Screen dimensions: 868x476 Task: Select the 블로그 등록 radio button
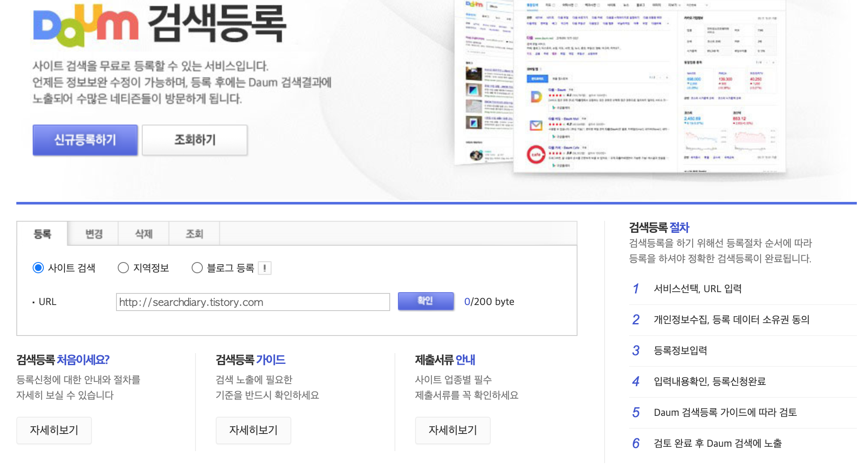[197, 268]
